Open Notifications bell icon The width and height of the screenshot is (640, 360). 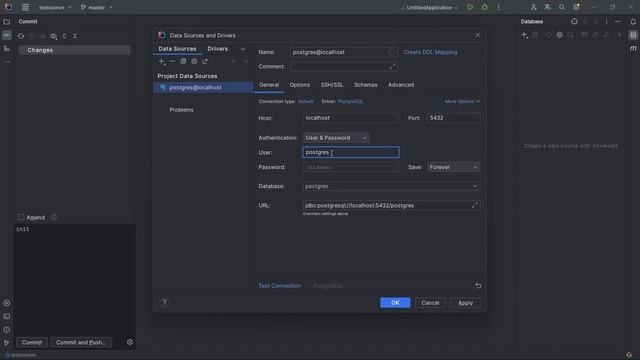pyautogui.click(x=633, y=21)
